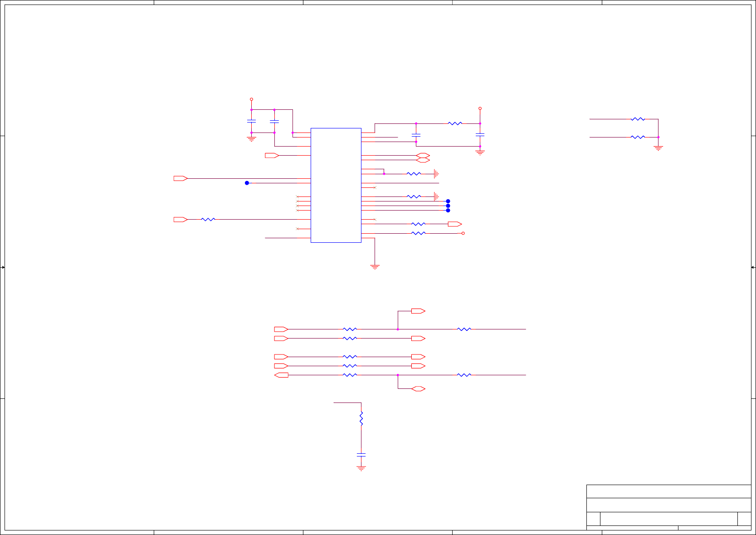
Task: Select the upper resistor in the far-right pair
Action: point(638,119)
